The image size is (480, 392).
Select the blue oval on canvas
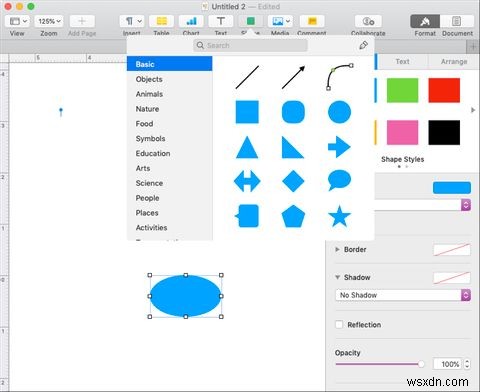pyautogui.click(x=185, y=296)
